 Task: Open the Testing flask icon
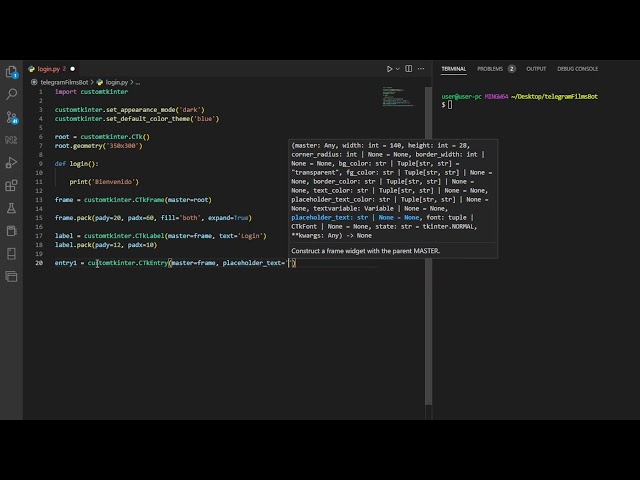(x=11, y=208)
